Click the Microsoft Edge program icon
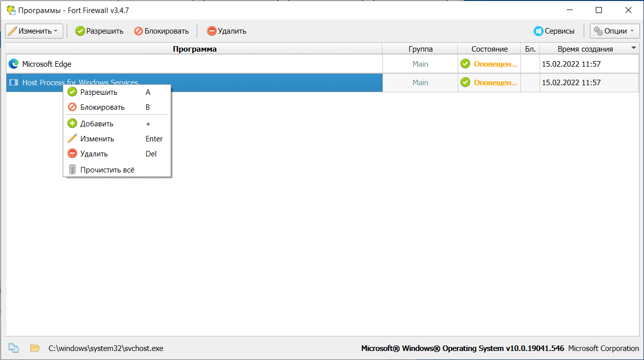This screenshot has width=644, height=360. 14,64
